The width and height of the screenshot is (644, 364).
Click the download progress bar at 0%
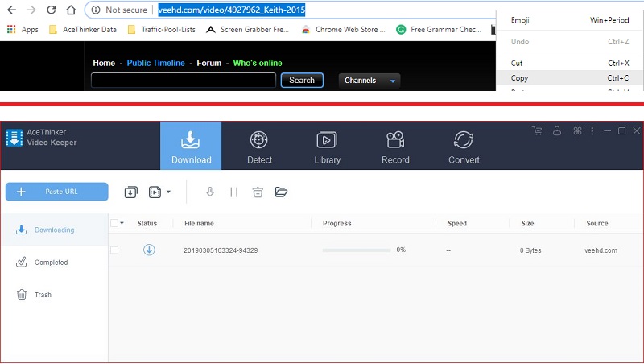(356, 250)
